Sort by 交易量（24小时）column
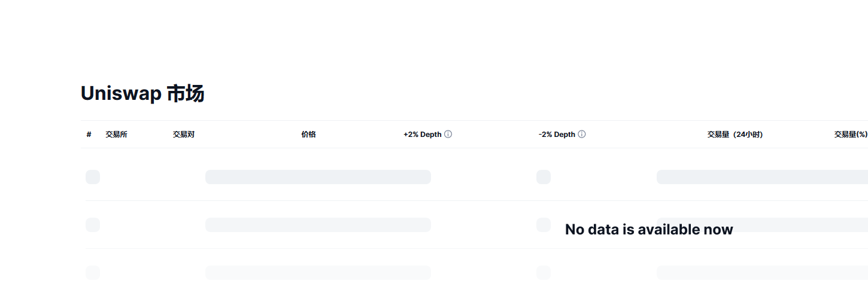 pyautogui.click(x=735, y=135)
